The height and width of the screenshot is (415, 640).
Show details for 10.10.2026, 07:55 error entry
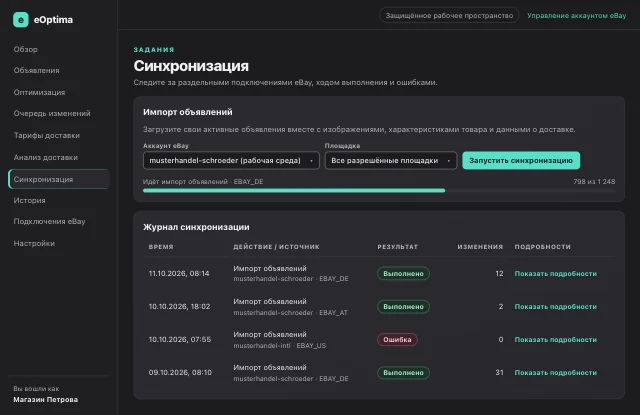click(x=555, y=340)
